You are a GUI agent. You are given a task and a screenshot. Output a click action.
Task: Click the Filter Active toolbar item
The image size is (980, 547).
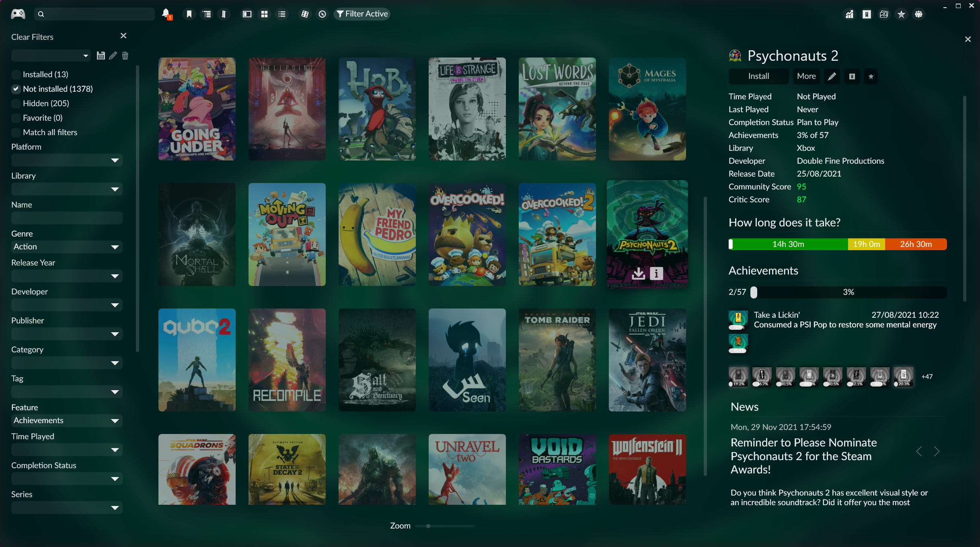point(362,14)
